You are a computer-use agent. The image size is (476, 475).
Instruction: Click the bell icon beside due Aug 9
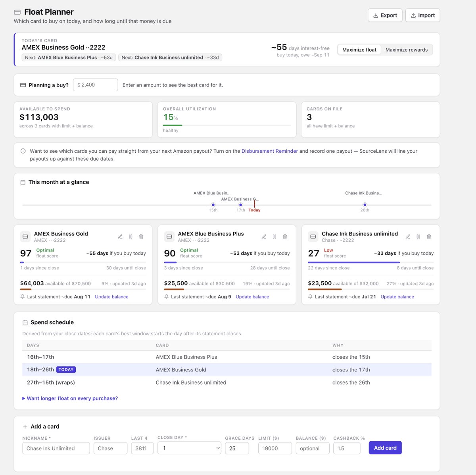point(167,297)
